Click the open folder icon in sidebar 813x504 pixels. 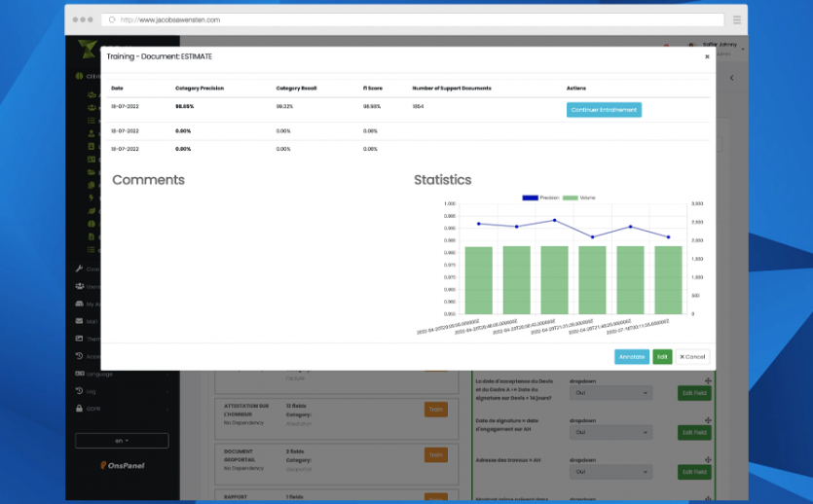(x=92, y=172)
